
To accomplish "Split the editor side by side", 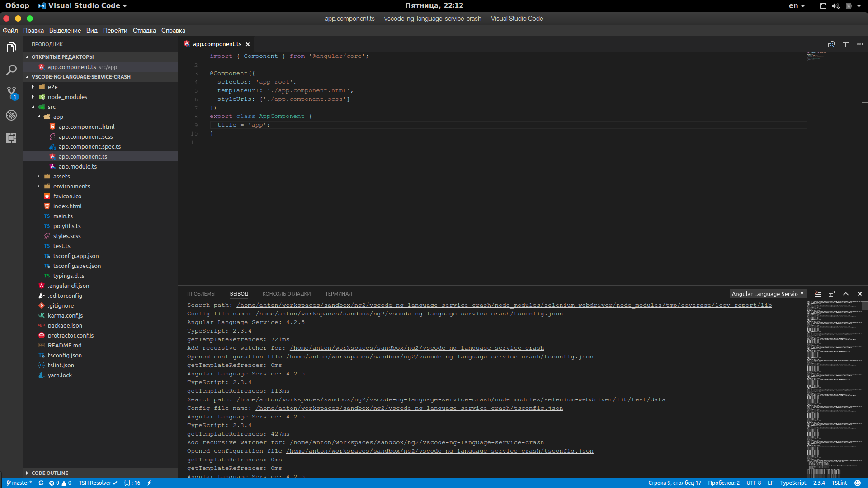I will coord(846,44).
